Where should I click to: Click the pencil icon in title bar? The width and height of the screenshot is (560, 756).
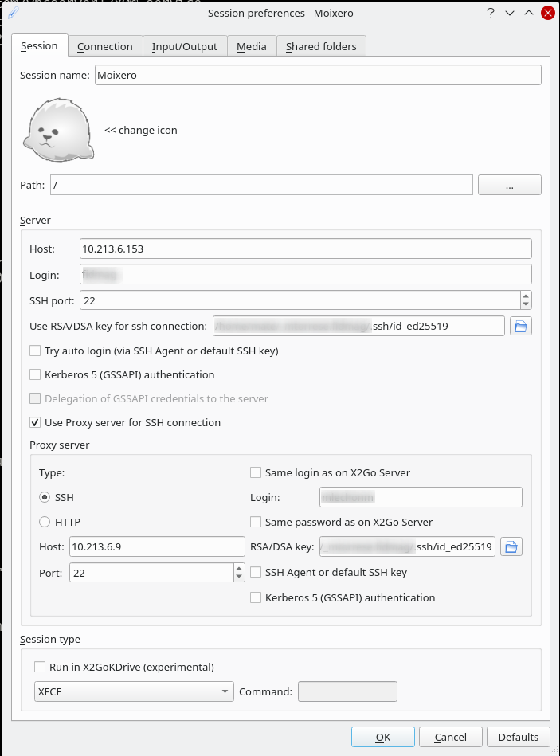point(14,12)
